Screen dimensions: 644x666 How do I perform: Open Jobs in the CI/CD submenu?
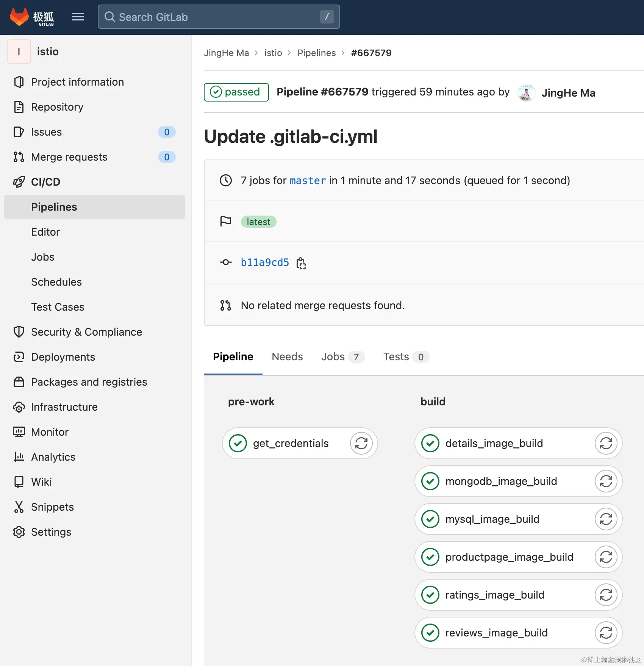coord(43,257)
